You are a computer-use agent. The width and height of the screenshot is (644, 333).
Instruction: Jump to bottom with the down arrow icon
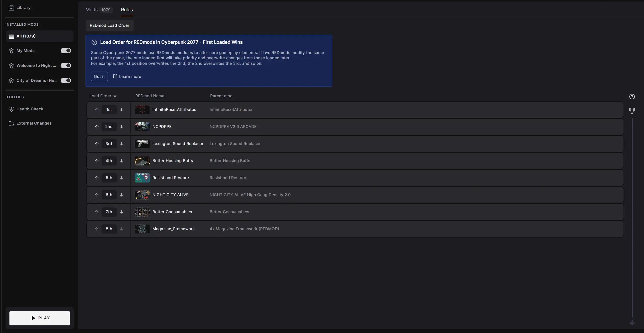coord(632,323)
